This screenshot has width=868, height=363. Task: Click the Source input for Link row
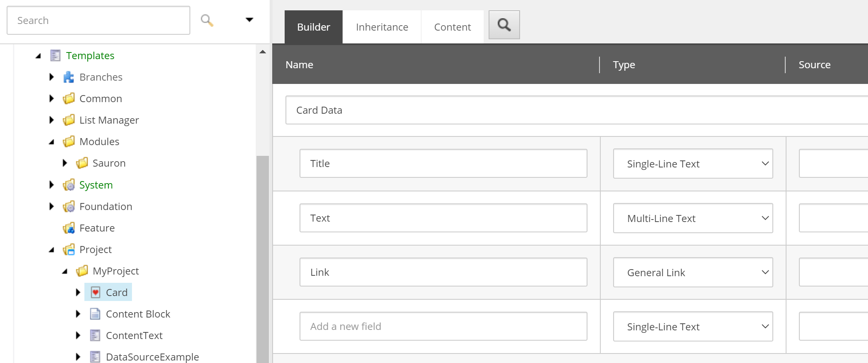[834, 272]
